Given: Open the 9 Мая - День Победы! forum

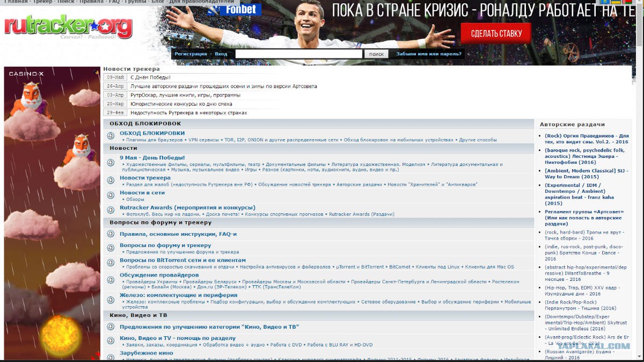Looking at the screenshot, I should [152, 157].
